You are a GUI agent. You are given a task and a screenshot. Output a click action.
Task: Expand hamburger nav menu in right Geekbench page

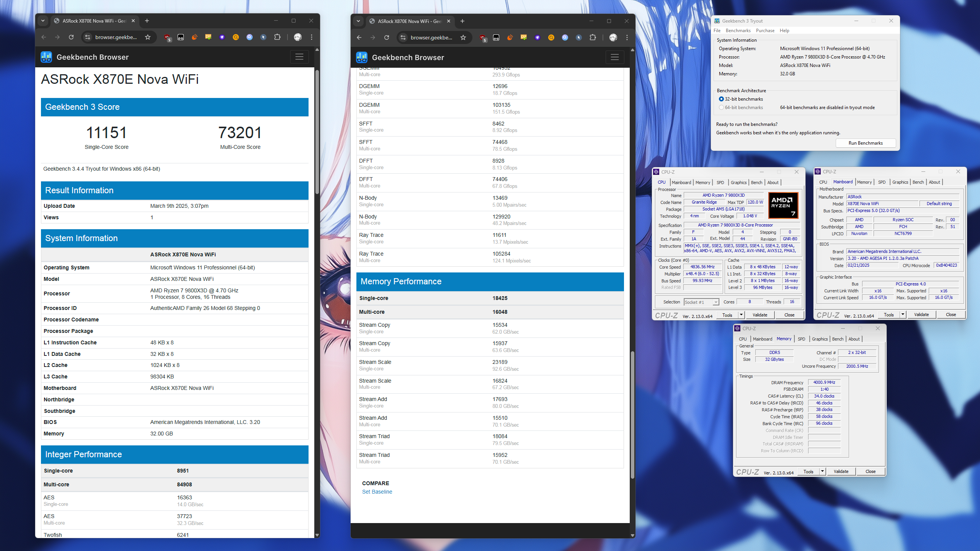click(x=615, y=57)
